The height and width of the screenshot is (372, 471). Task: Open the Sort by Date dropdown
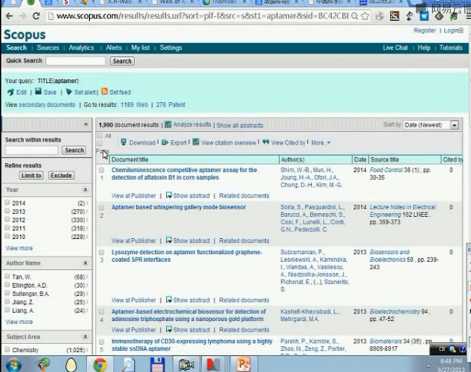[431, 125]
